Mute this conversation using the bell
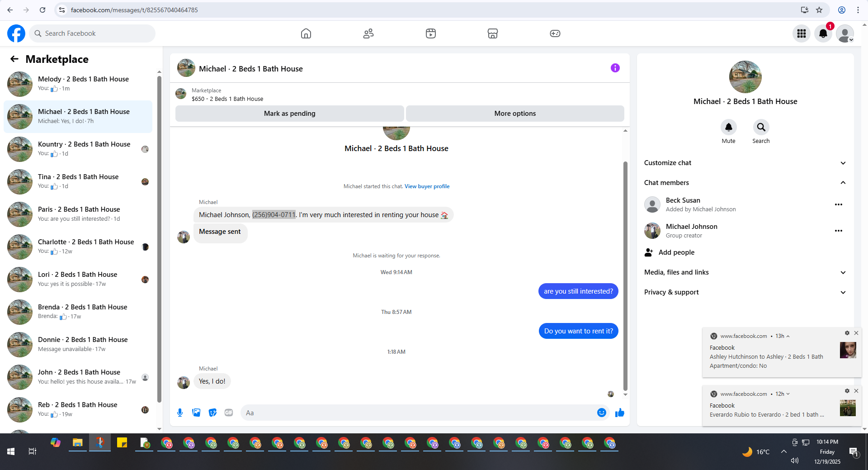This screenshot has height=470, width=868. pyautogui.click(x=729, y=127)
